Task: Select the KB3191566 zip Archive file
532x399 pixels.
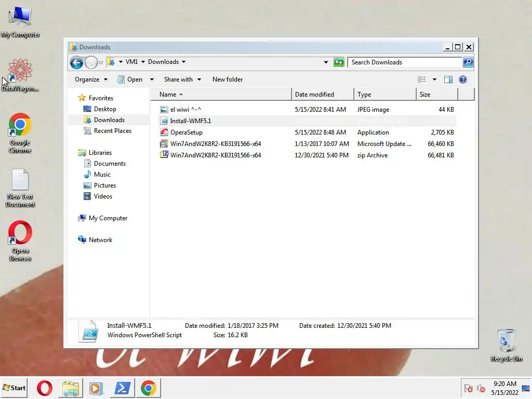Action: 307,155
